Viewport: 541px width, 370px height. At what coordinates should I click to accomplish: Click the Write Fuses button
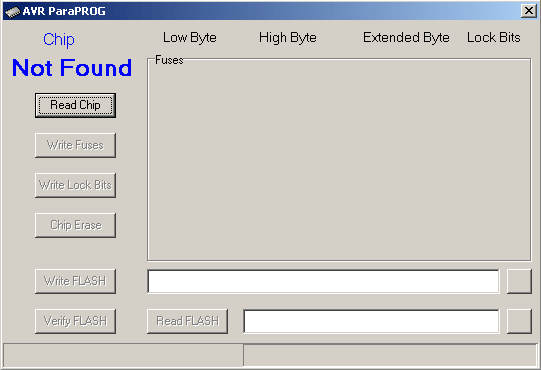pos(75,145)
